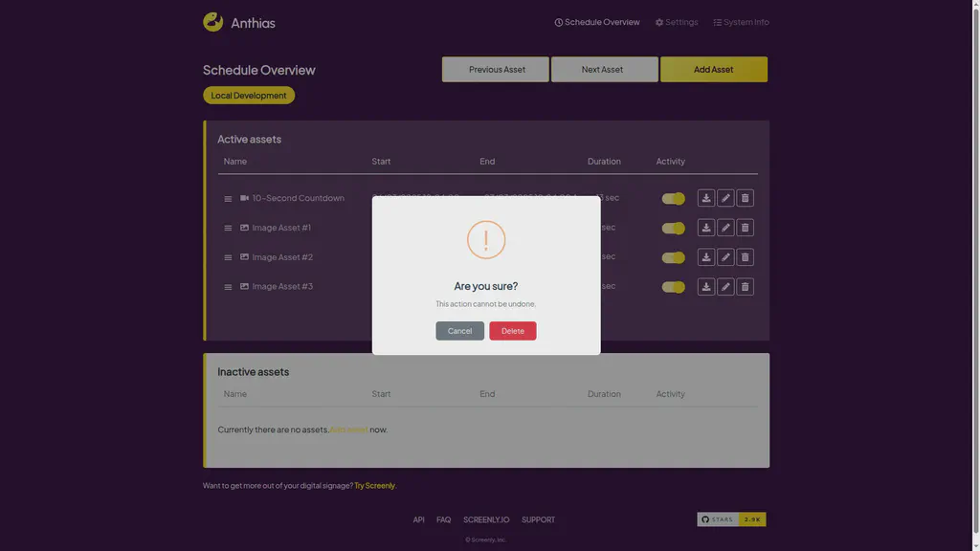The image size is (980, 551).
Task: Open Settings from the top navigation
Action: (677, 21)
